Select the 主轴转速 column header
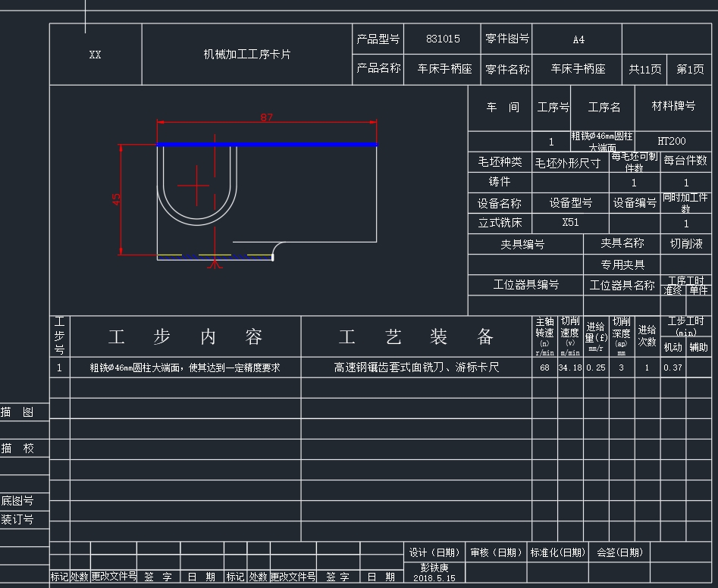The width and height of the screenshot is (718, 588). [x=544, y=336]
